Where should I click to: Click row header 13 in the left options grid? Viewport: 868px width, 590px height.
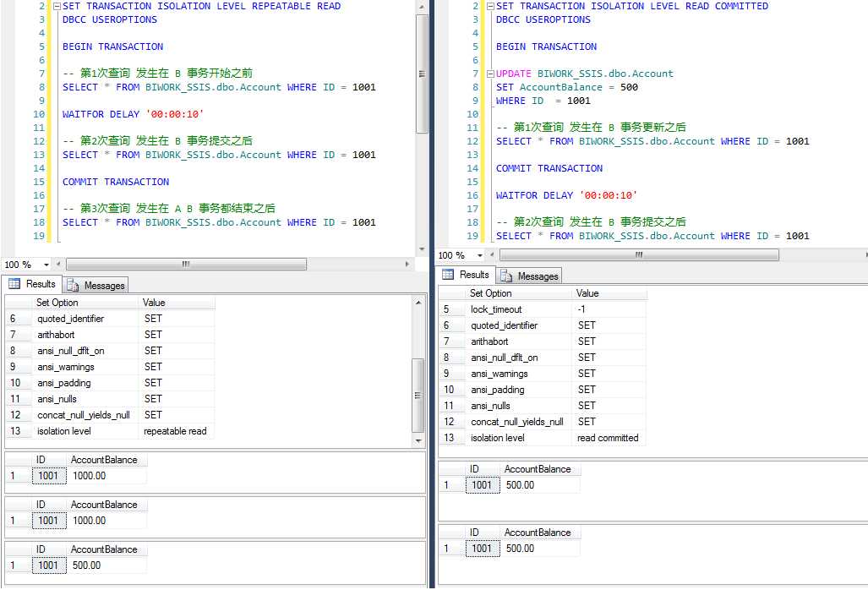[18, 431]
